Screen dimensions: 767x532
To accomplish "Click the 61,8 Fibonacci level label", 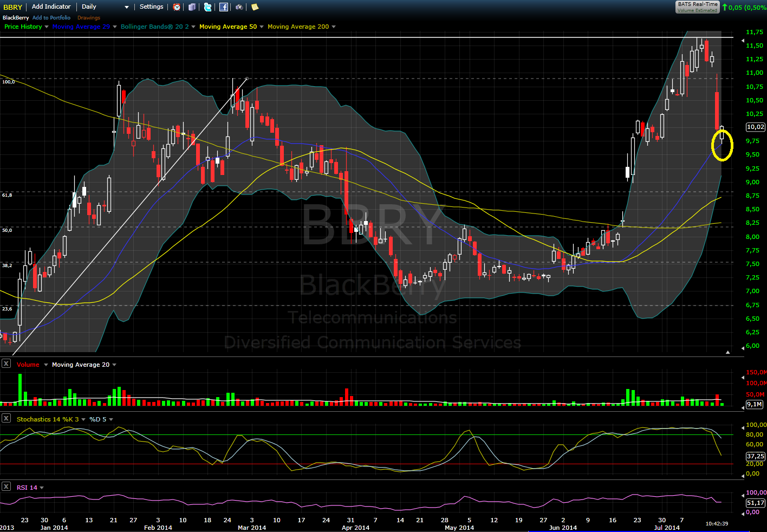I will pyautogui.click(x=7, y=195).
